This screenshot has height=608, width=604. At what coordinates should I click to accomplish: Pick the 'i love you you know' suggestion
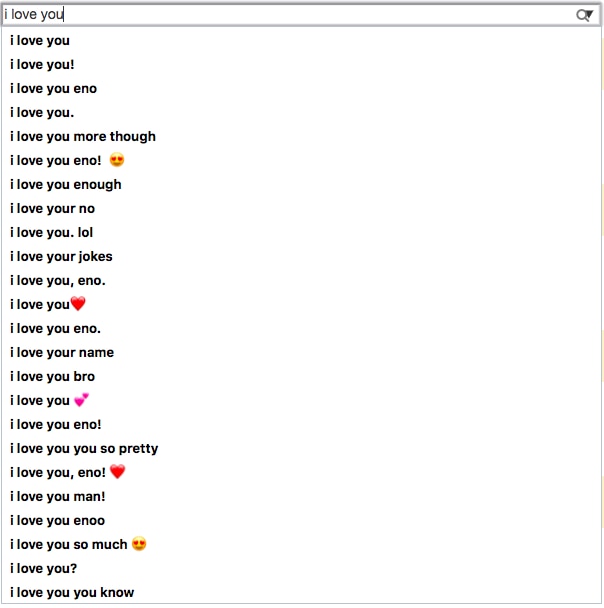point(302,592)
